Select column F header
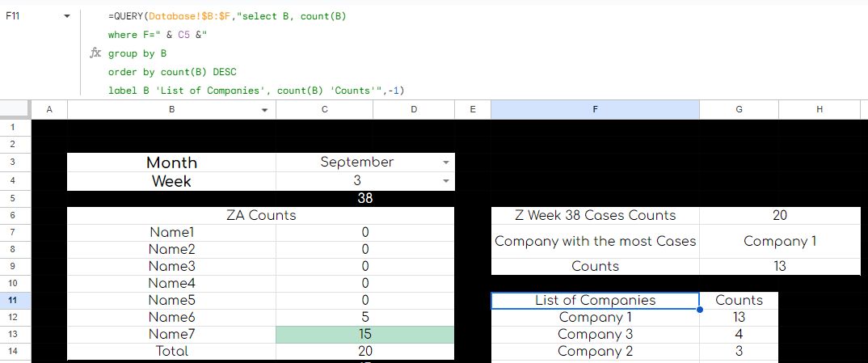The image size is (868, 363). pos(595,110)
